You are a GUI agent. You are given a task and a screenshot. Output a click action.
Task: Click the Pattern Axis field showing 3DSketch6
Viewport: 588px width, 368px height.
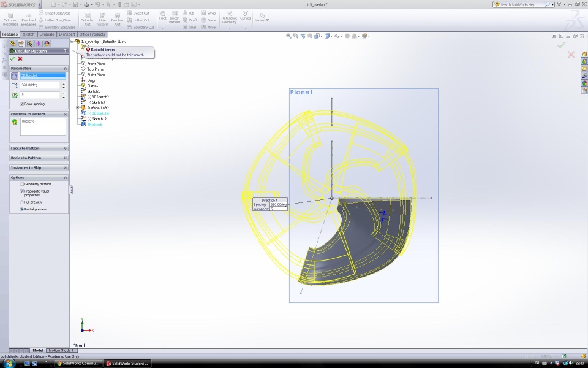coord(43,75)
